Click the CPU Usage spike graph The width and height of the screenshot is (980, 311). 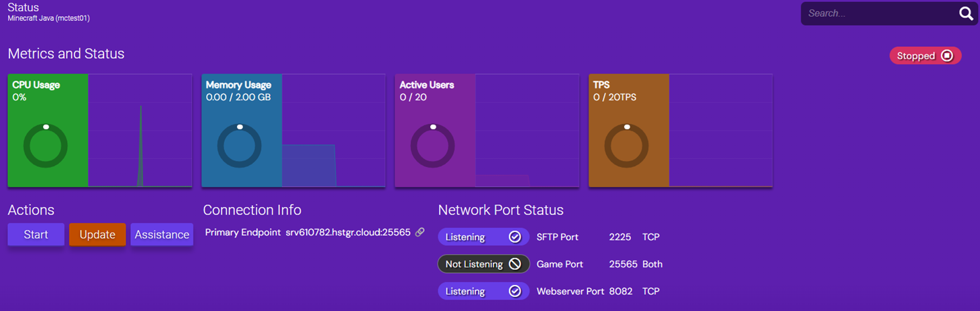(140, 147)
